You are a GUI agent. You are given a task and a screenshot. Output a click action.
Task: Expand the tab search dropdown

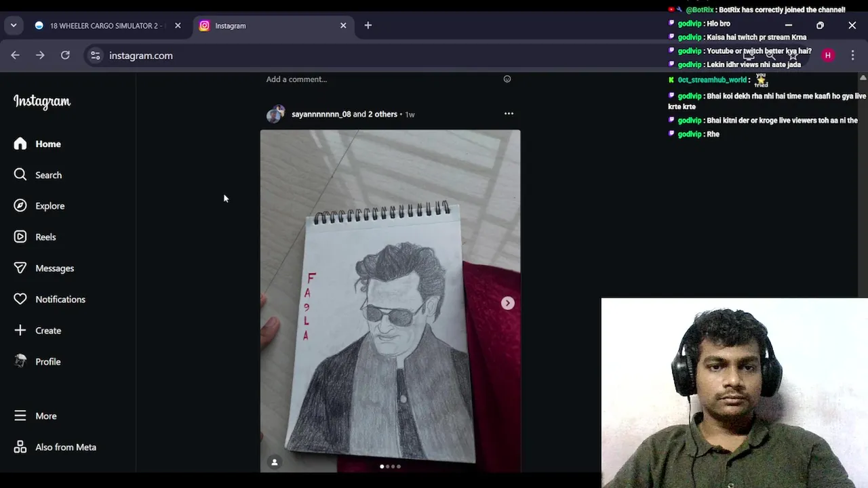pos(14,26)
